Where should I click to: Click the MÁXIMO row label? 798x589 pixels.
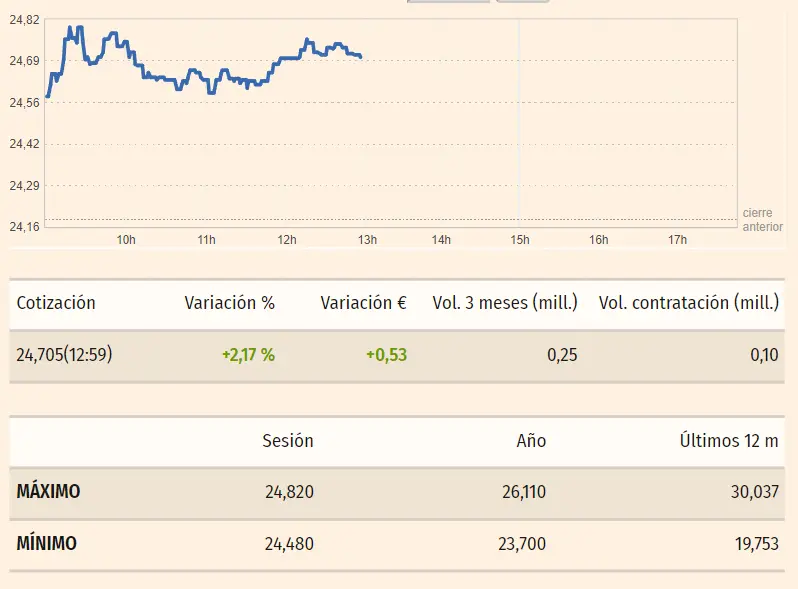[x=48, y=492]
